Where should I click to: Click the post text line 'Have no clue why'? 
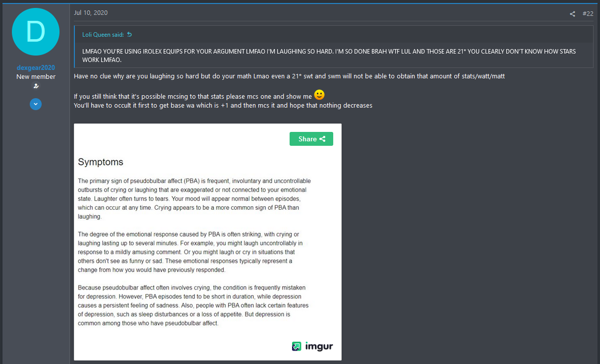pos(289,76)
